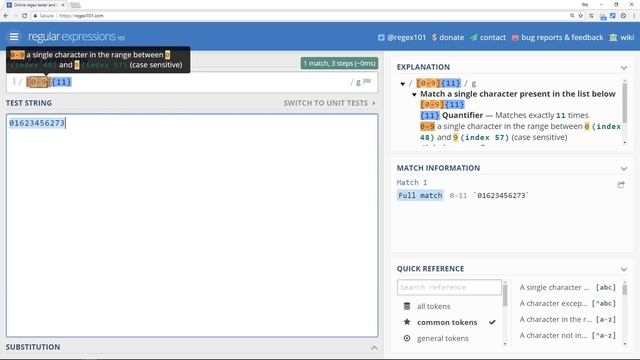Click the regular expressions 101 logo
This screenshot has width=640, height=360.
(x=76, y=37)
